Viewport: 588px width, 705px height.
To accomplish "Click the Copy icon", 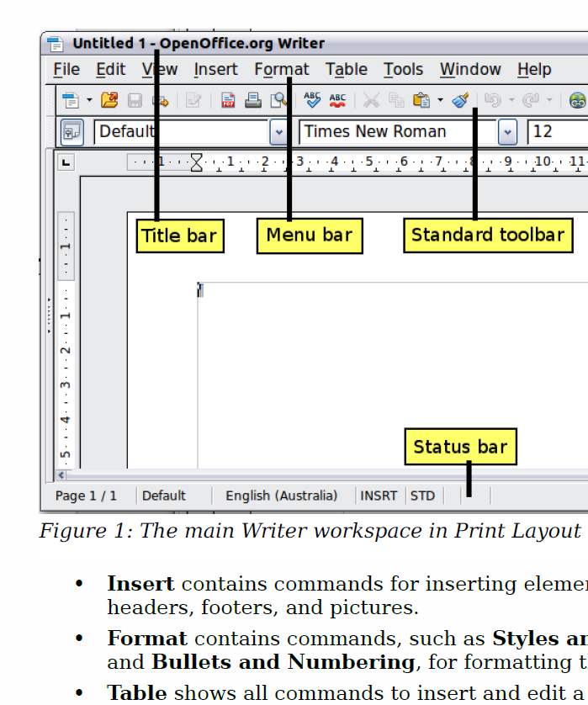I will click(x=396, y=100).
